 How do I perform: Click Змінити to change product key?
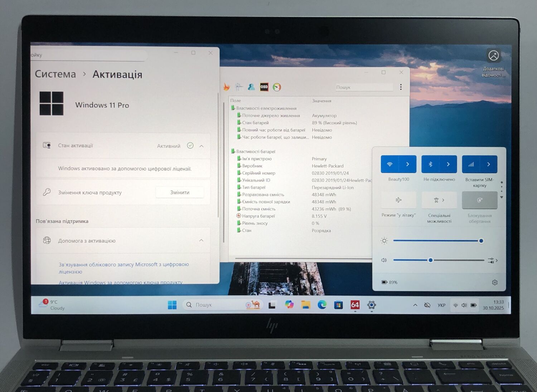click(x=180, y=193)
